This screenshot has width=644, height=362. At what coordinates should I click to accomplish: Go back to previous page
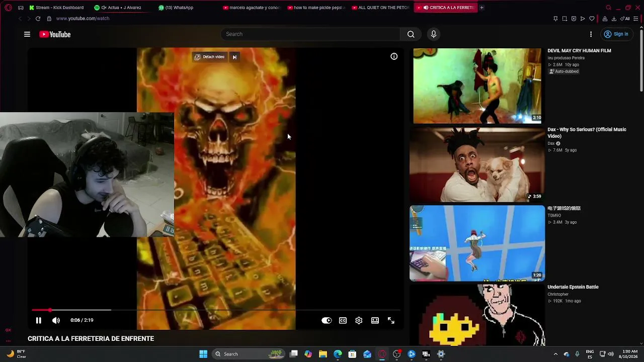[x=20, y=19]
